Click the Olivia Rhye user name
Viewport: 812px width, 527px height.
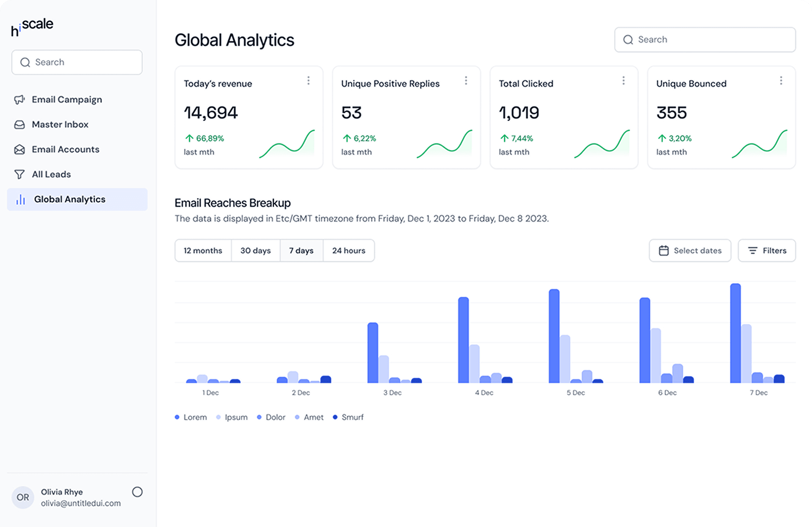[x=62, y=492]
